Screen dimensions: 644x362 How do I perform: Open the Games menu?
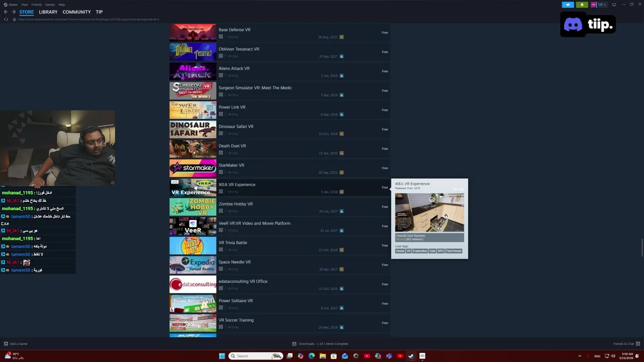pos(50,5)
